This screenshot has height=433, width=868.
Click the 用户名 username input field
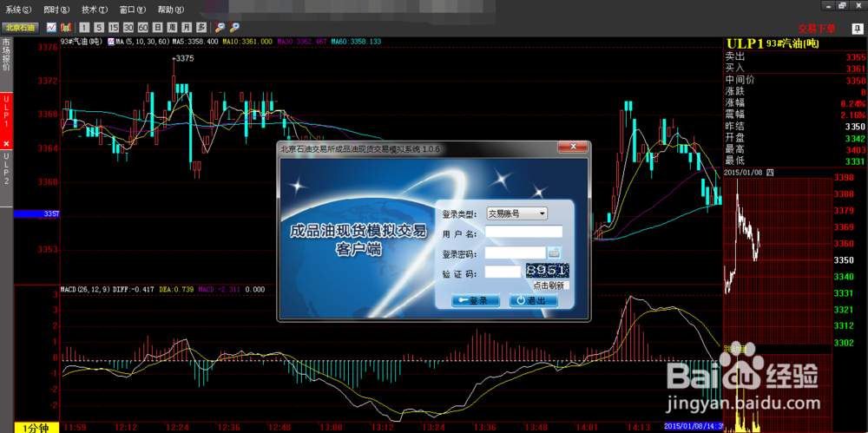coord(523,232)
